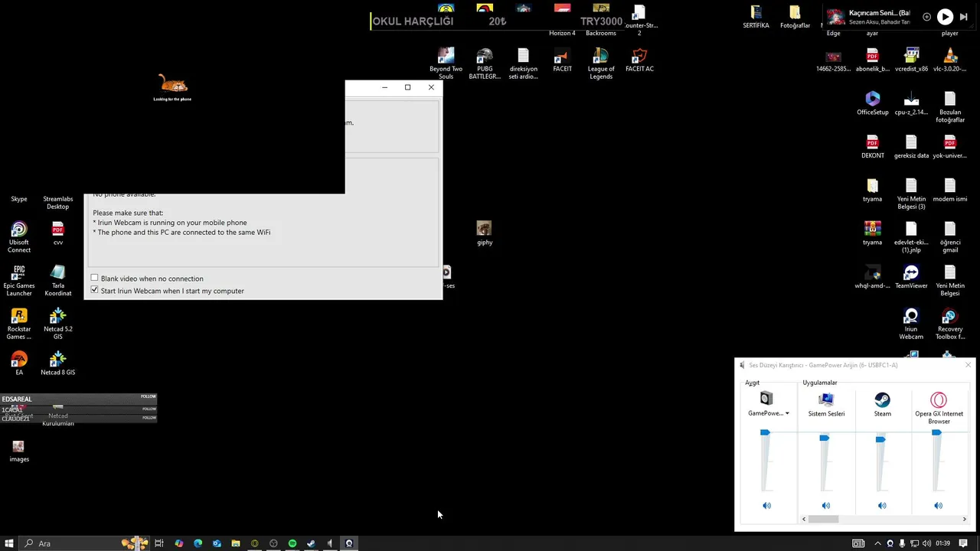Switch to Spotify in the taskbar
This screenshot has width=980, height=551.
(x=292, y=543)
